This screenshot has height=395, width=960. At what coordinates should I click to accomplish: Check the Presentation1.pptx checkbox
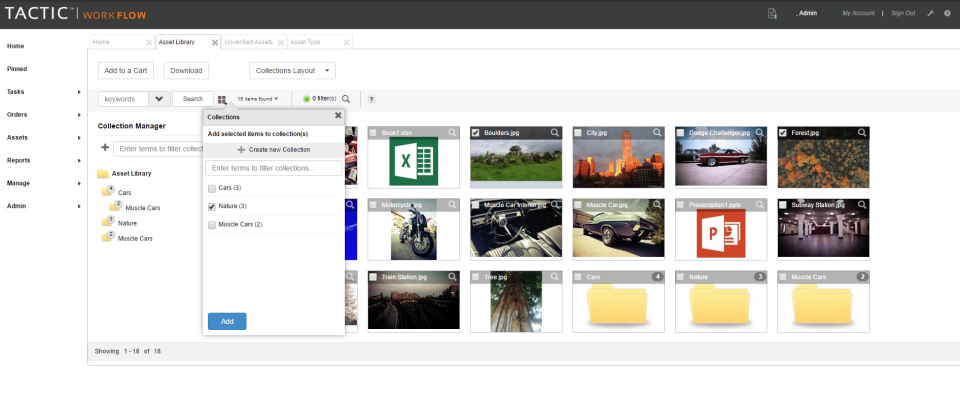coord(680,205)
